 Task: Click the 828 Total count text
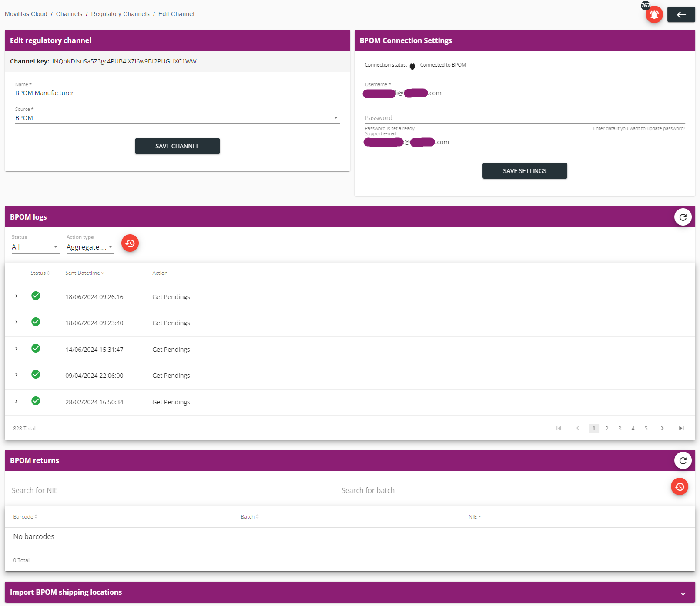(24, 429)
